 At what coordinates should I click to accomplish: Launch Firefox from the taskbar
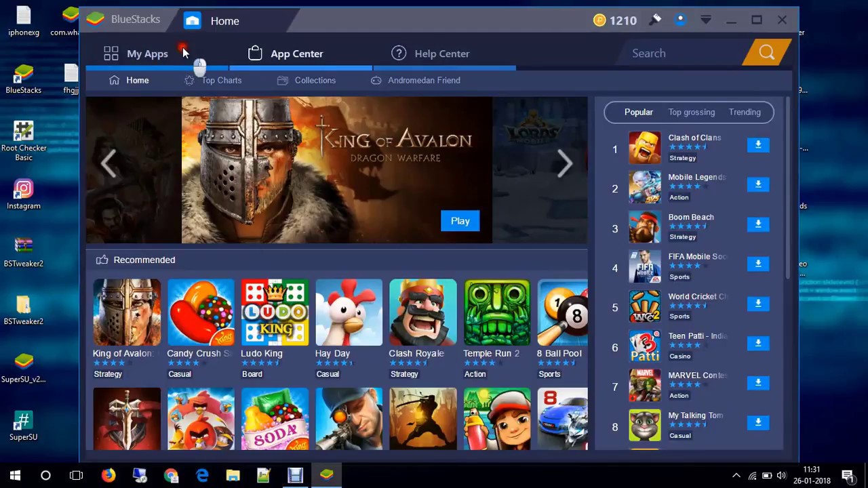(x=108, y=475)
